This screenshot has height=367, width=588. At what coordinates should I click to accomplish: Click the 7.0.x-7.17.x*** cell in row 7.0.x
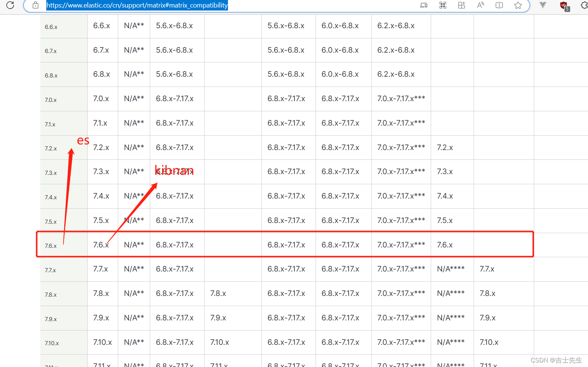click(401, 99)
